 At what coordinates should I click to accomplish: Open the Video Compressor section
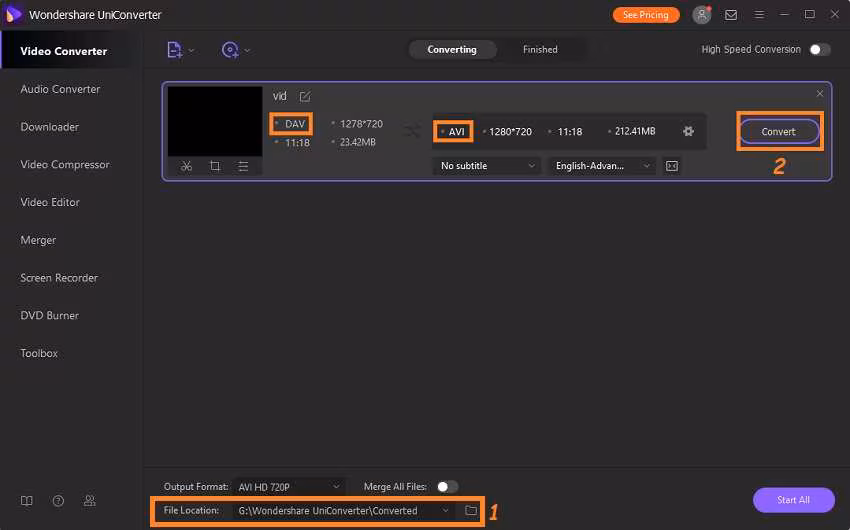click(65, 164)
